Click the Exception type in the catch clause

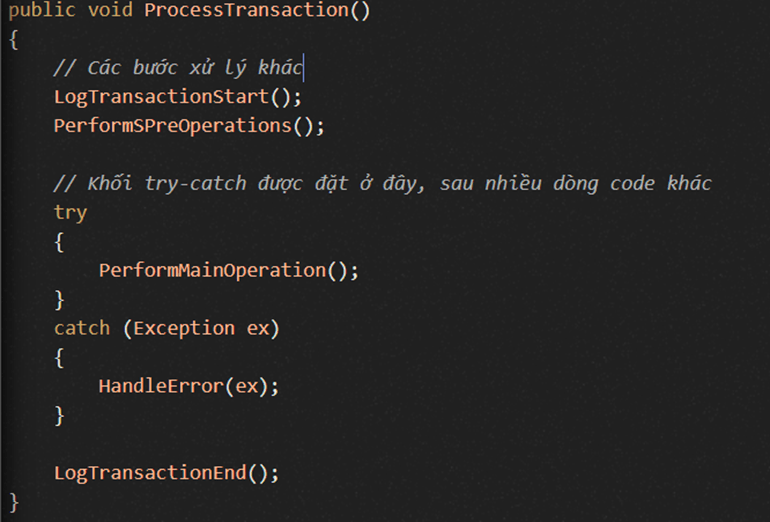pyautogui.click(x=184, y=328)
